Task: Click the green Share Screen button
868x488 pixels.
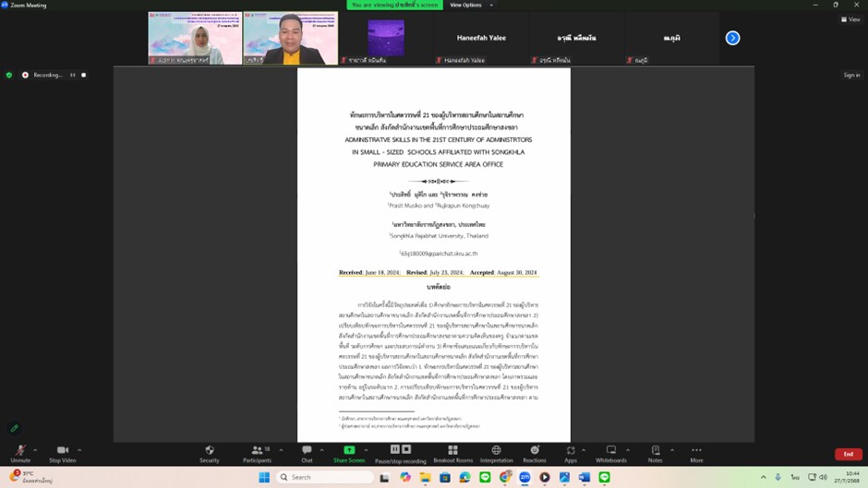Action: click(349, 454)
